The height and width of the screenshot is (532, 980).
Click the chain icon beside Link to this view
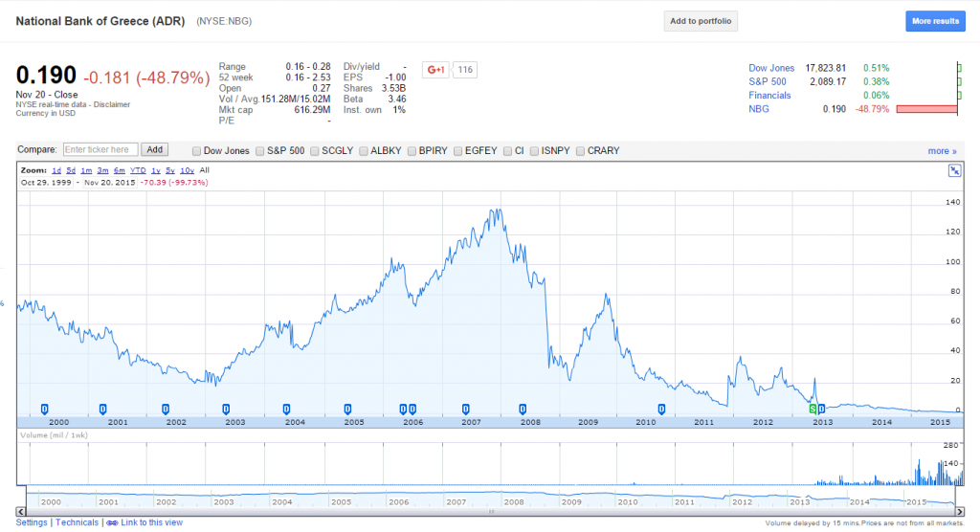[112, 522]
